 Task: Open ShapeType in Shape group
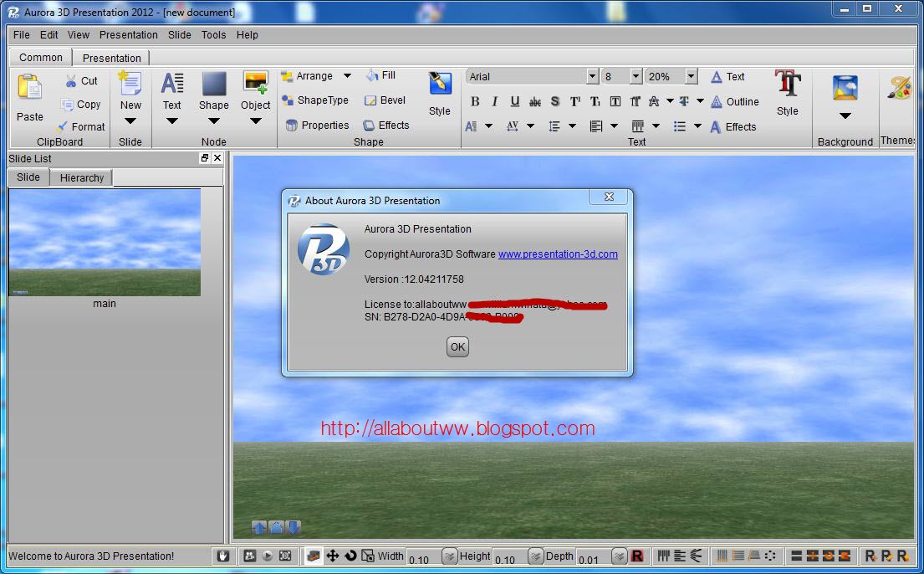pyautogui.click(x=315, y=100)
